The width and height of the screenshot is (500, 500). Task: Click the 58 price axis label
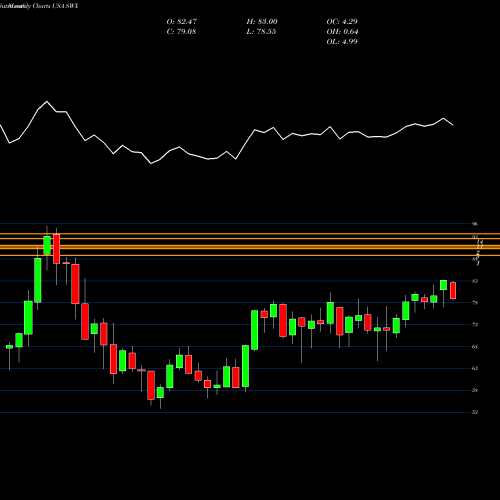pos(475,390)
